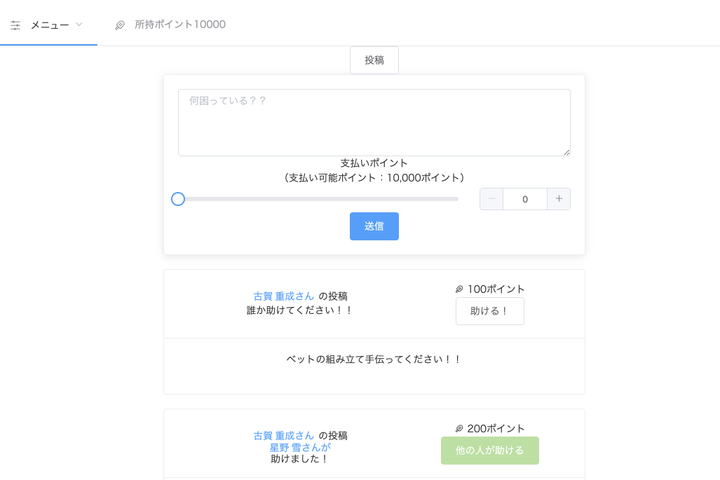720x480 pixels.
Task: Open 古賀 重成さん link in first post
Action: tap(283, 296)
